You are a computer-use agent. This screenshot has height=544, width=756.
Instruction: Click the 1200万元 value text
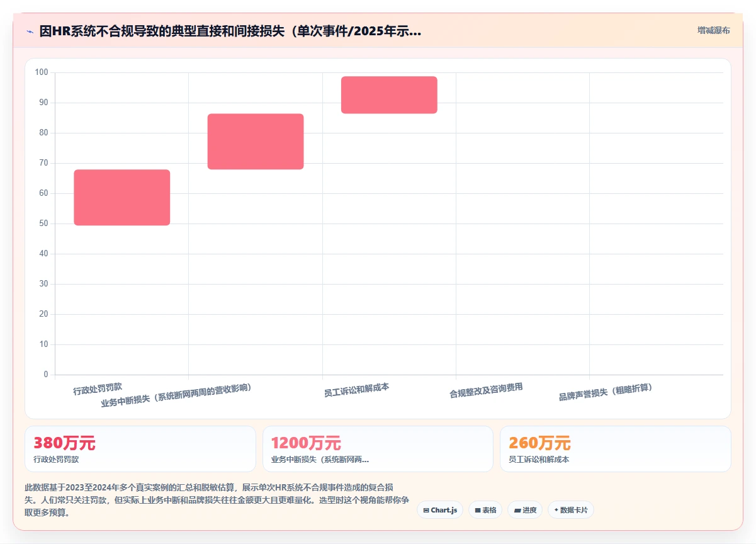click(306, 443)
